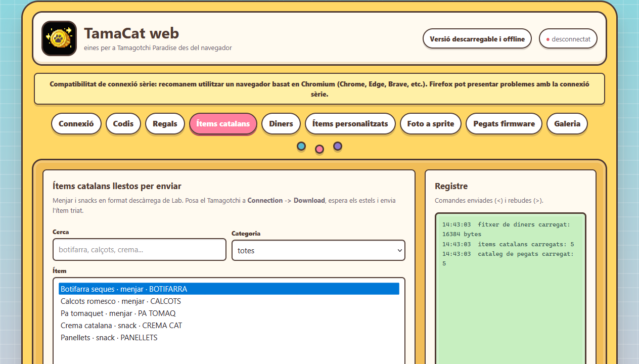The width and height of the screenshot is (639, 364).
Task: Select Calcots romesco in the item list
Action: 229,301
